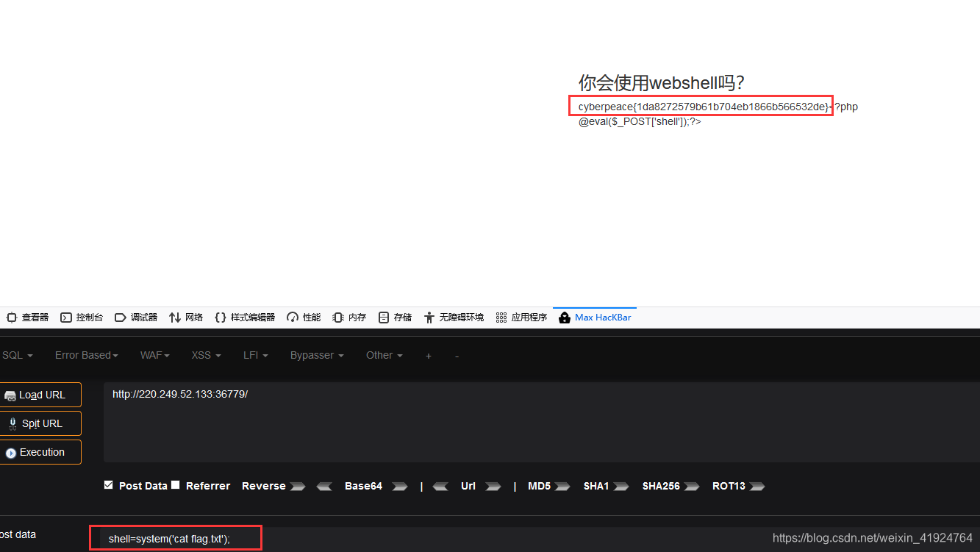Click the Performance headphone-shaped icon

(x=293, y=318)
